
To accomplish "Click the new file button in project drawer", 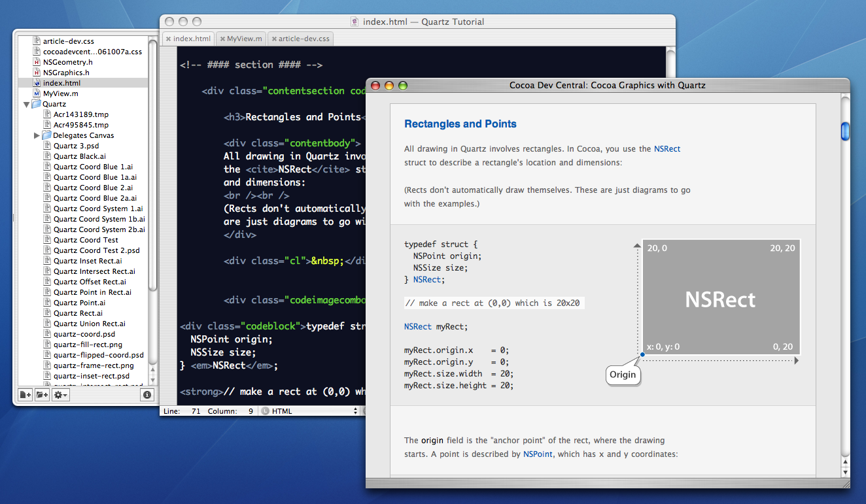I will [25, 395].
